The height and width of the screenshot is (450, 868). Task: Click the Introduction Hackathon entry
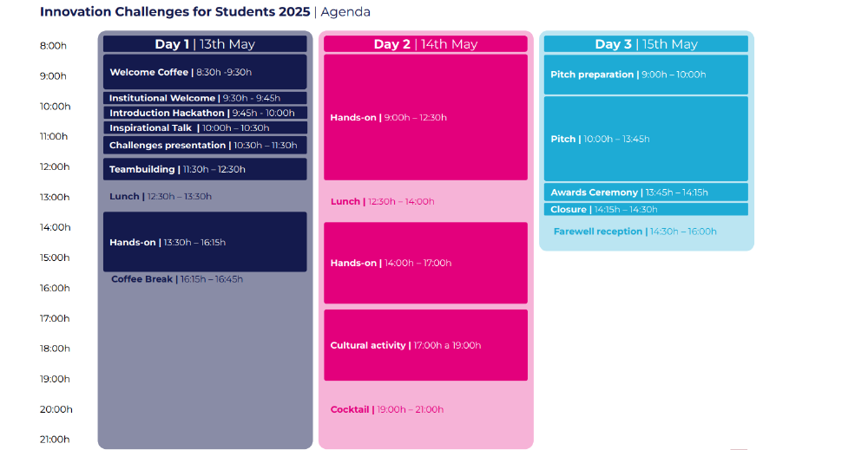tap(205, 113)
